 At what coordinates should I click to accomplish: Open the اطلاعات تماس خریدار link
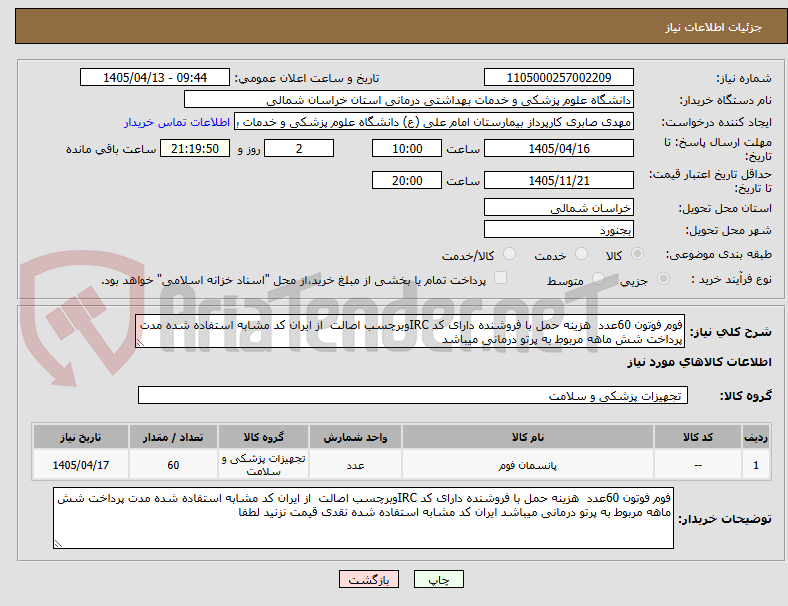(x=177, y=122)
